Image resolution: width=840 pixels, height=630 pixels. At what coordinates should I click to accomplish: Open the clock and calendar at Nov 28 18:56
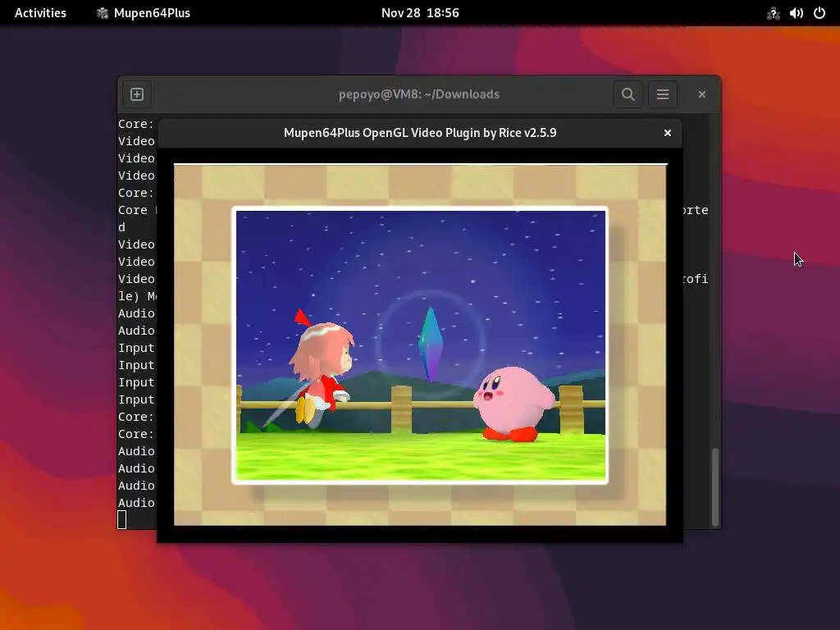tap(420, 13)
